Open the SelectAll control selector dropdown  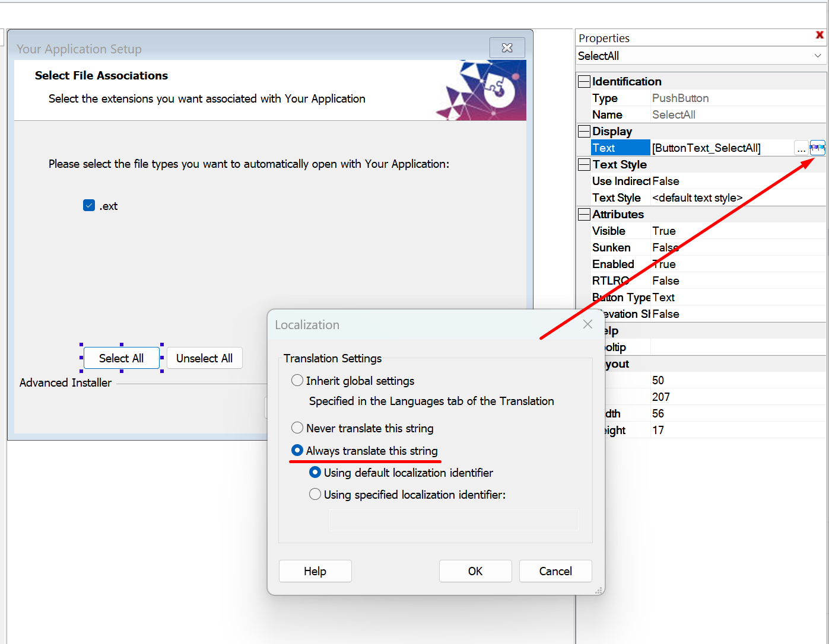(818, 55)
